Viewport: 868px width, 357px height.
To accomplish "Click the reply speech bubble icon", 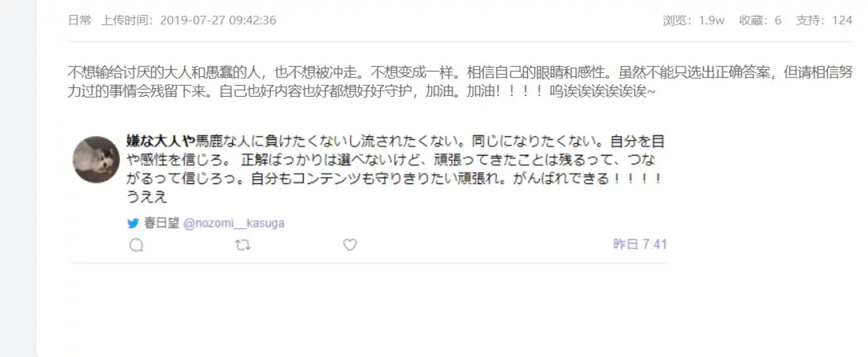I will [x=136, y=245].
